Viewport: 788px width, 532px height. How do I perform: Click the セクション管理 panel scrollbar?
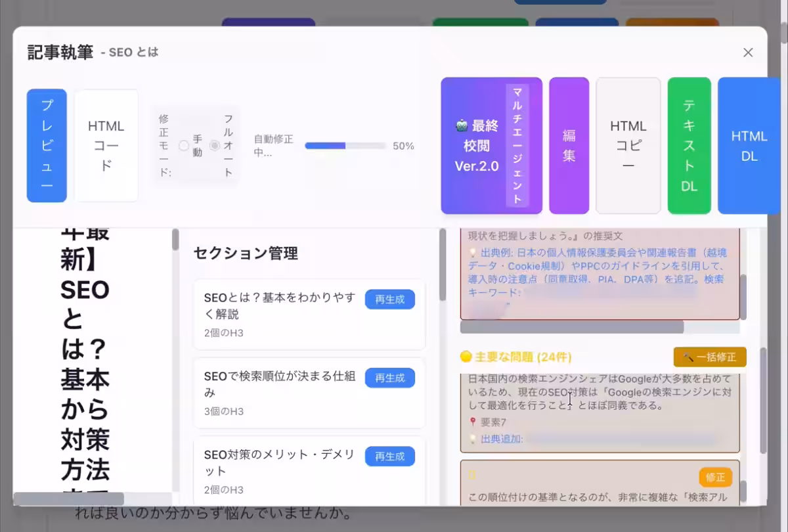tap(443, 264)
